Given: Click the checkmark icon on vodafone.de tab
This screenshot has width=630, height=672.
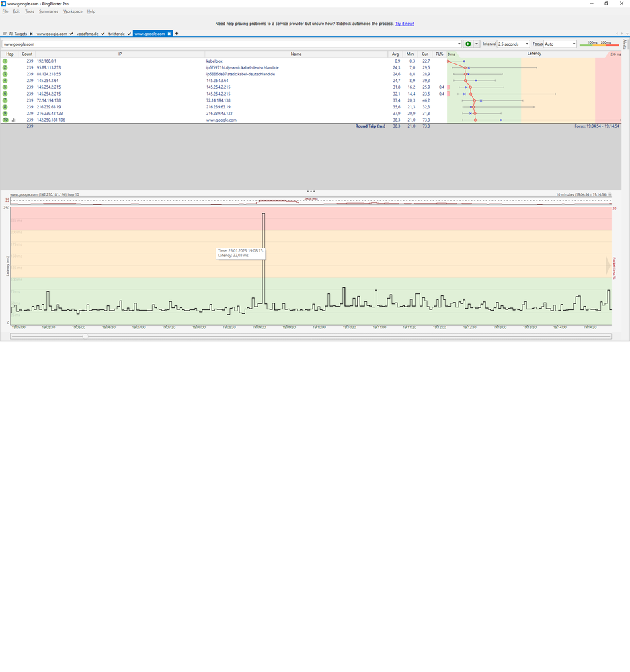Looking at the screenshot, I should [103, 34].
